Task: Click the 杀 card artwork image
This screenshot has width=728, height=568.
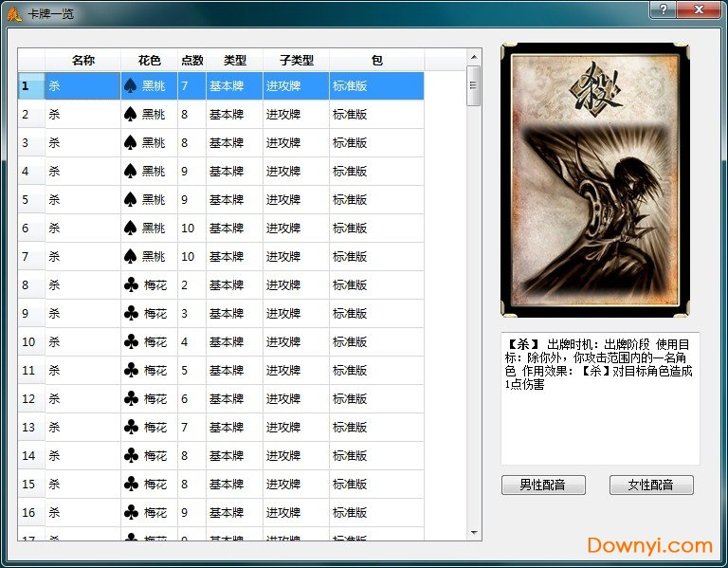Action: [595, 180]
